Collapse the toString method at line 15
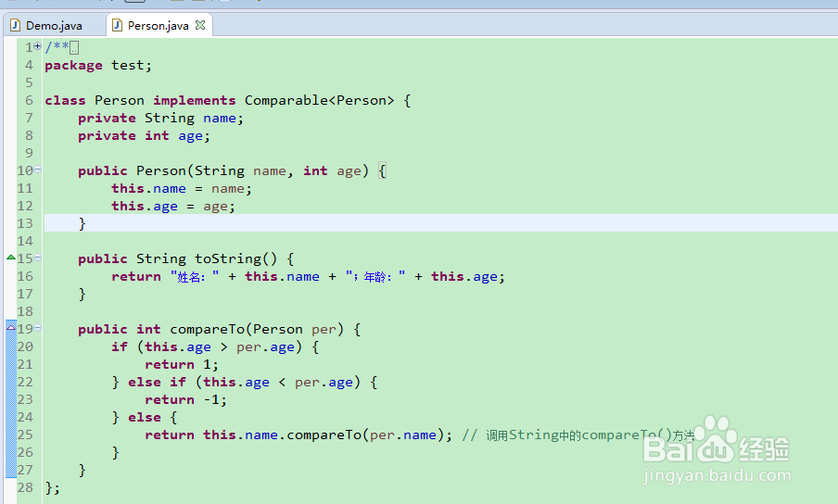Image resolution: width=838 pixels, height=504 pixels. click(37, 258)
